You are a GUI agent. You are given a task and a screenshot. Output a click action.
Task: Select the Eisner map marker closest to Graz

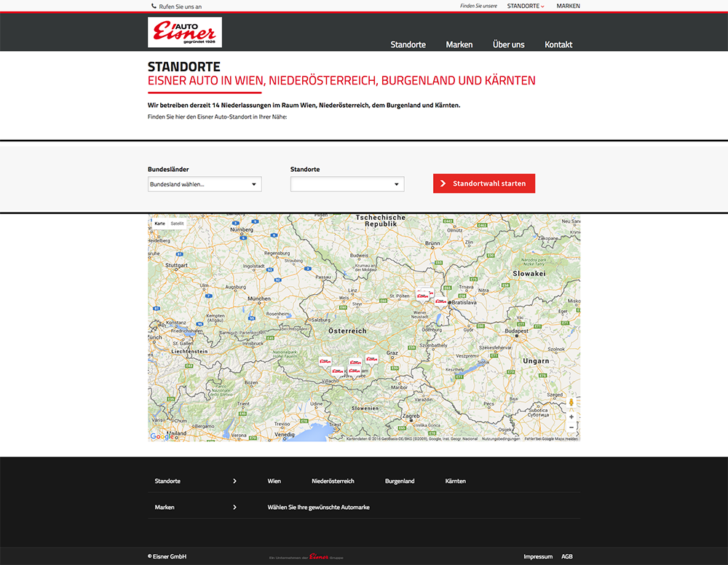coord(371,359)
